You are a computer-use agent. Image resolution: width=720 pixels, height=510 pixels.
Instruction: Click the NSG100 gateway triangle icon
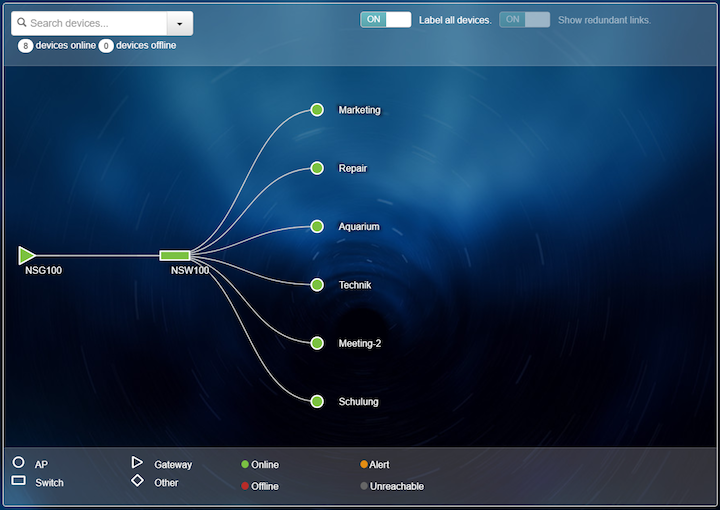[27, 256]
